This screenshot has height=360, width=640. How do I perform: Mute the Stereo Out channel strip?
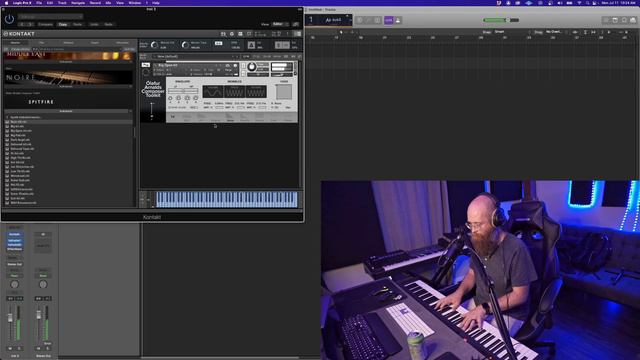pyautogui.click(x=39, y=349)
